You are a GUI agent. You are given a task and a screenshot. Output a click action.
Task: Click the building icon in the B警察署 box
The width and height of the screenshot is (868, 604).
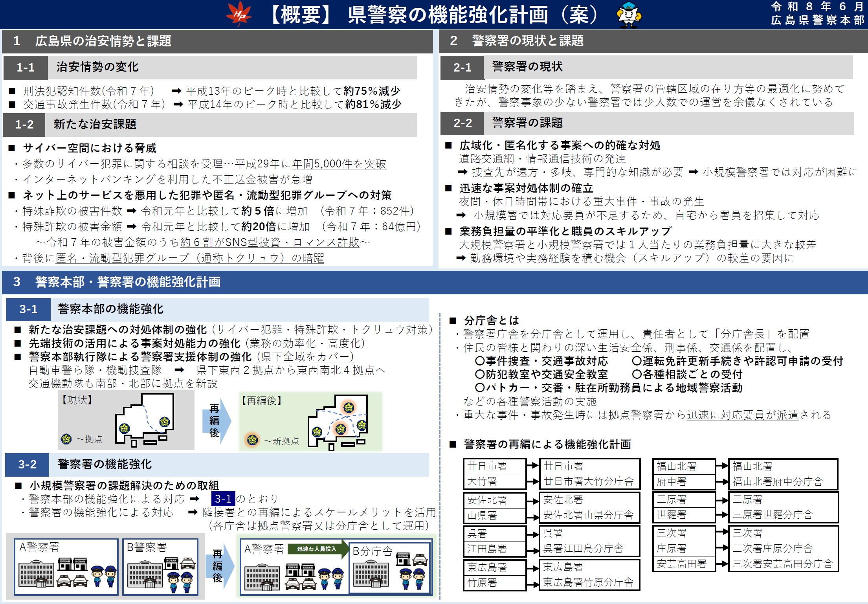[x=145, y=575]
